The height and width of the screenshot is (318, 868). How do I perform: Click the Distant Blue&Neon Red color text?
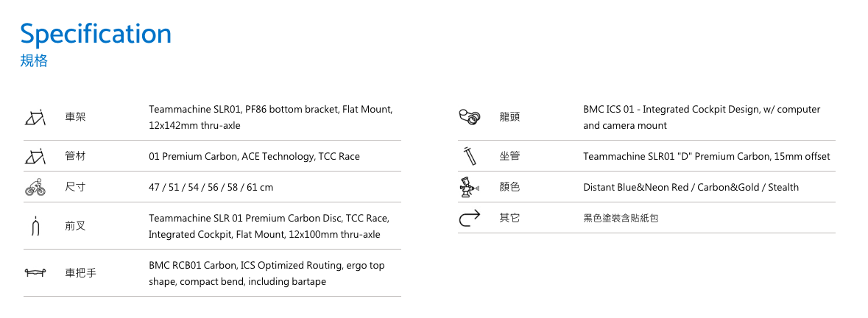635,188
